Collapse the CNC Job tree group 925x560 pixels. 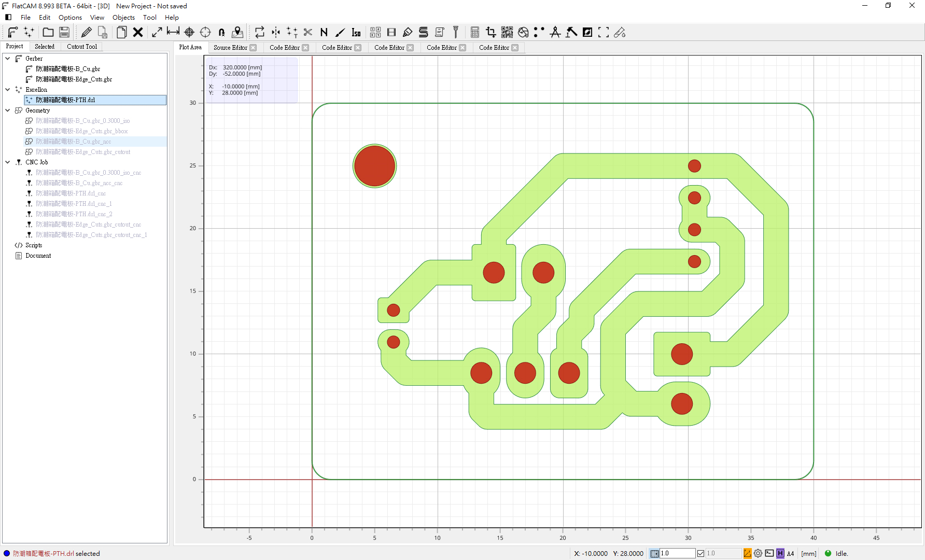coord(8,162)
